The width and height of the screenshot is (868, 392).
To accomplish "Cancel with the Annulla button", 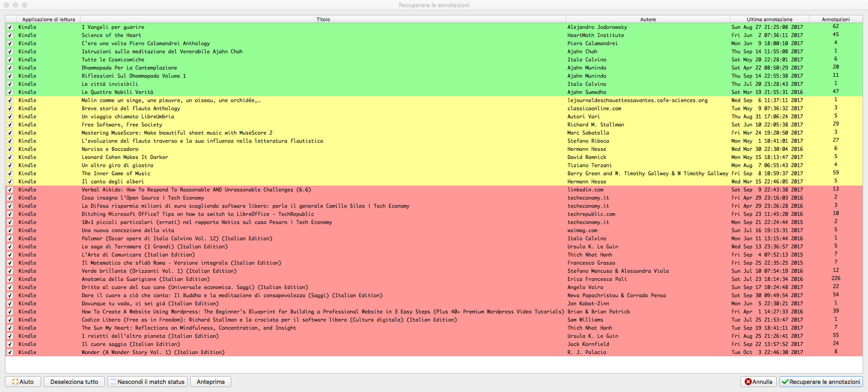I will (x=759, y=382).
